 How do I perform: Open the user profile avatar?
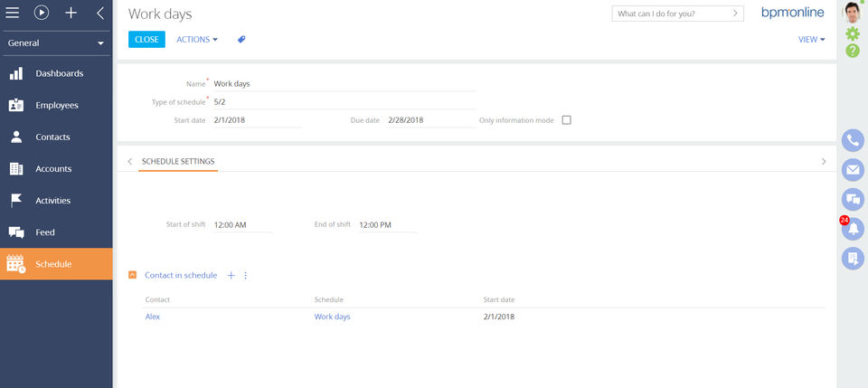(853, 12)
